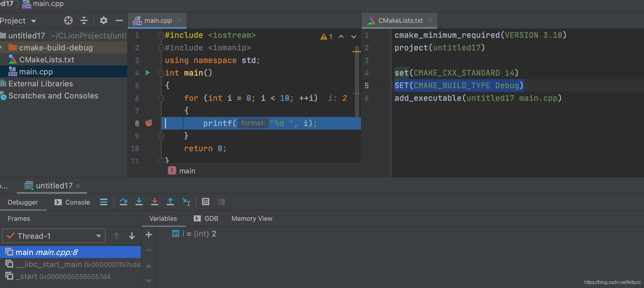Move watch up arrow in variables panel
This screenshot has height=288, width=644.
pyautogui.click(x=149, y=266)
